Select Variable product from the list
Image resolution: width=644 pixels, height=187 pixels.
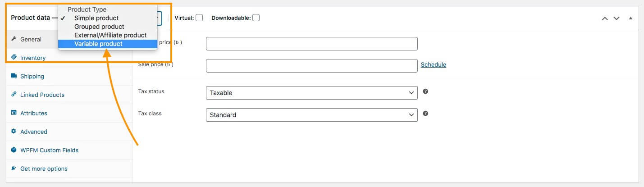tap(98, 44)
